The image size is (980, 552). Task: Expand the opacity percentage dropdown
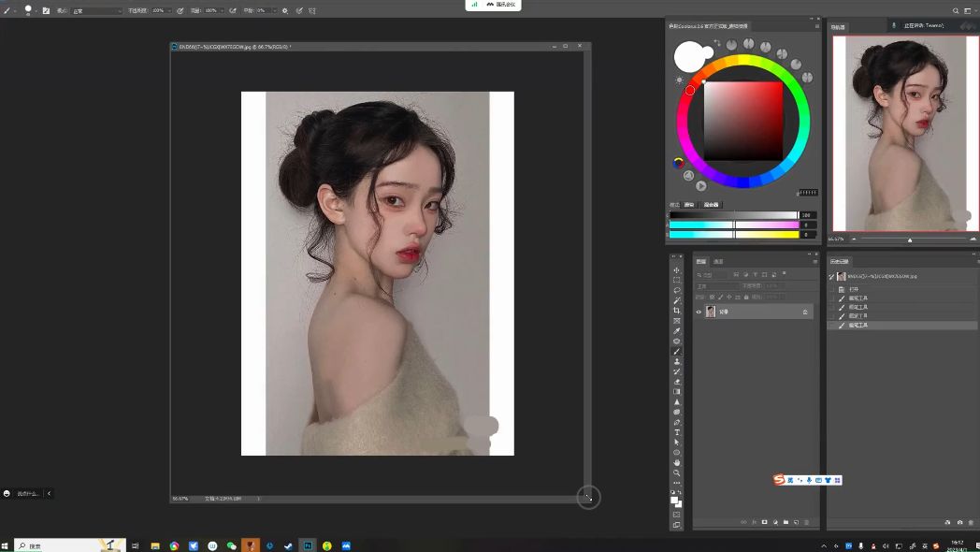click(x=168, y=10)
